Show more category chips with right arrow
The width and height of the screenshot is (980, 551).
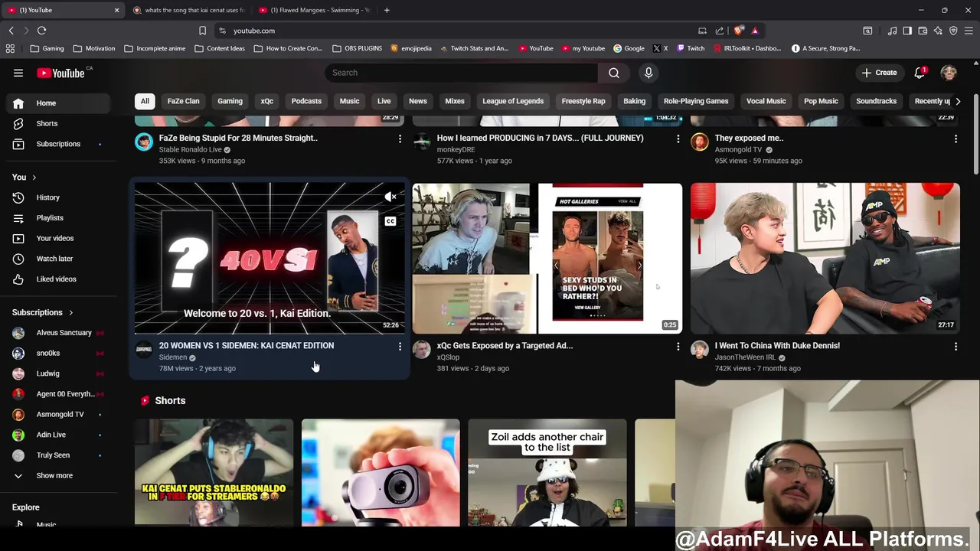(x=958, y=101)
